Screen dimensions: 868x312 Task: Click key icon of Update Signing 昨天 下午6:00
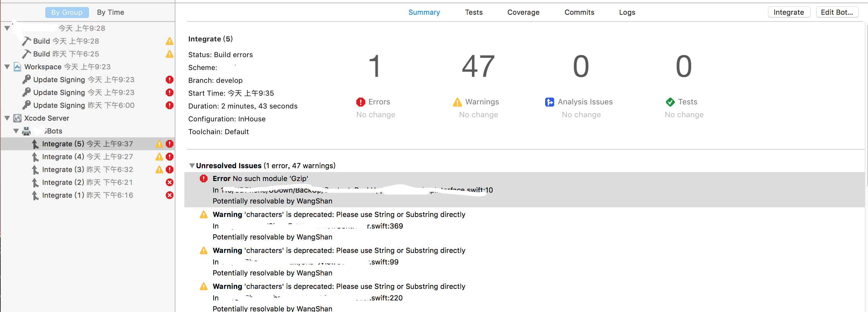click(26, 105)
